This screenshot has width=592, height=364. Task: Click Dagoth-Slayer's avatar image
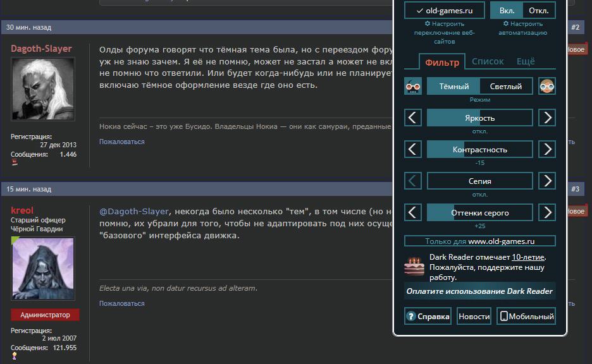[42, 89]
